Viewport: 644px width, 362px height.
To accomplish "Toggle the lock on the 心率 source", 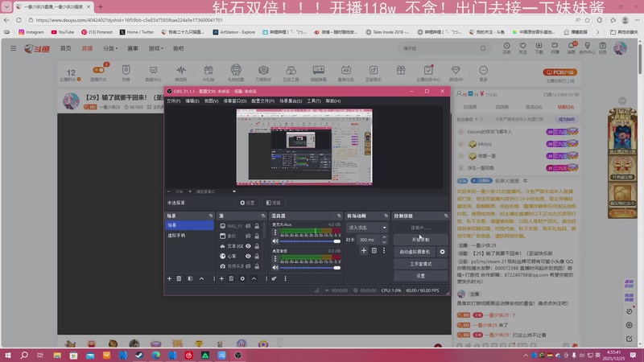I will [x=257, y=256].
